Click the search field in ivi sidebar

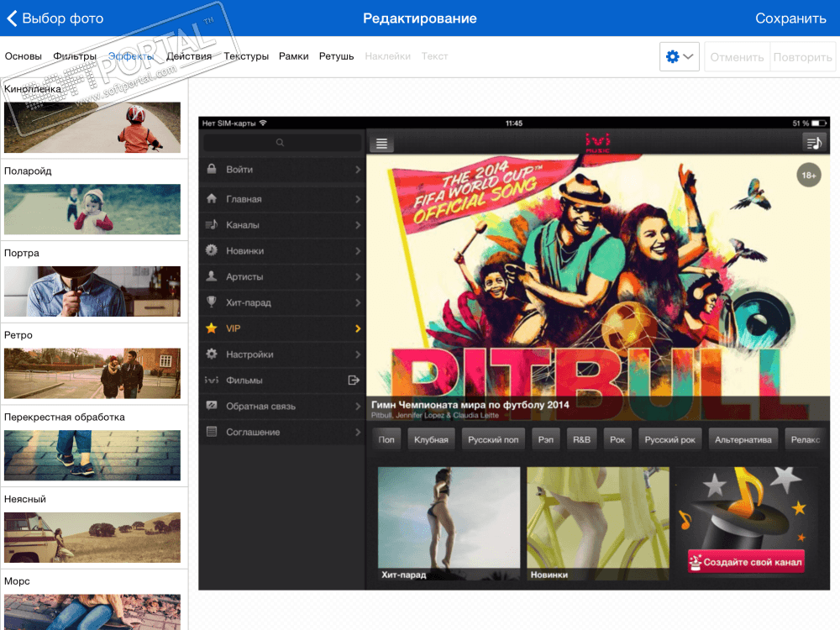click(281, 143)
